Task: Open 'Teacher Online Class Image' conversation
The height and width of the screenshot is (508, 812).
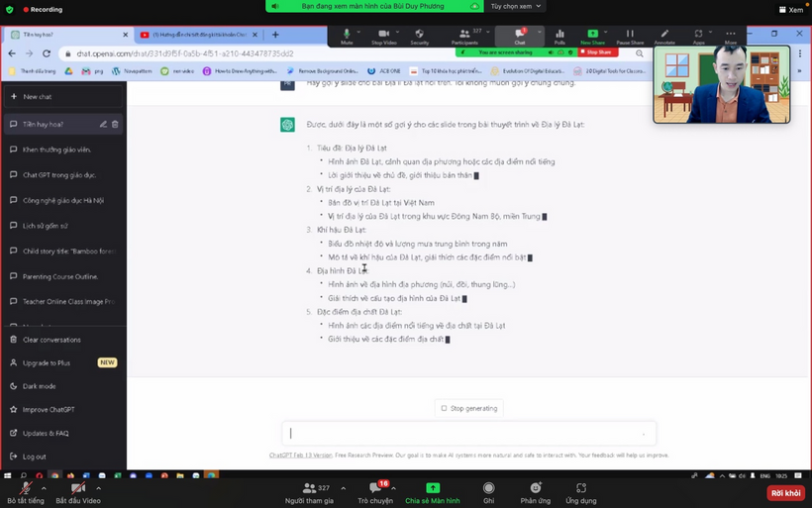Action: [x=63, y=301]
